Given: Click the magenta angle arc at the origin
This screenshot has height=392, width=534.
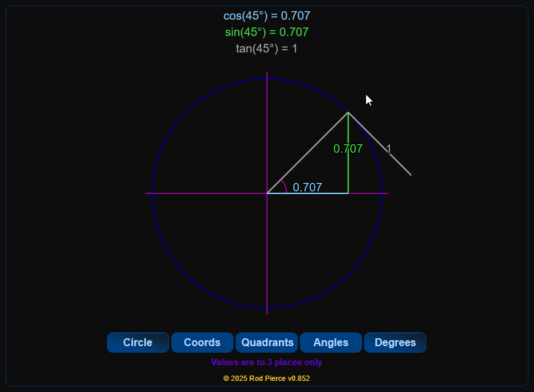Looking at the screenshot, I should (x=284, y=186).
